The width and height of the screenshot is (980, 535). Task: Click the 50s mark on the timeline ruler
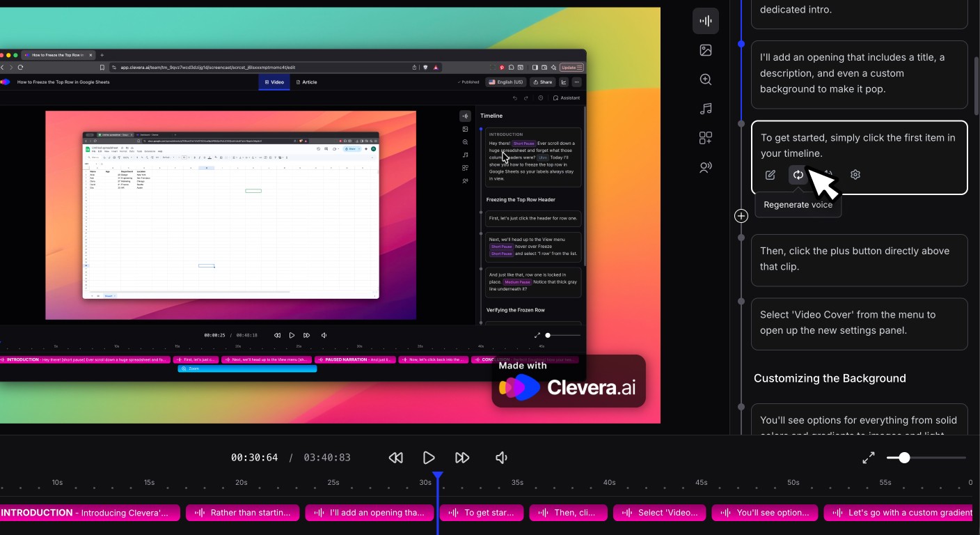point(793,482)
